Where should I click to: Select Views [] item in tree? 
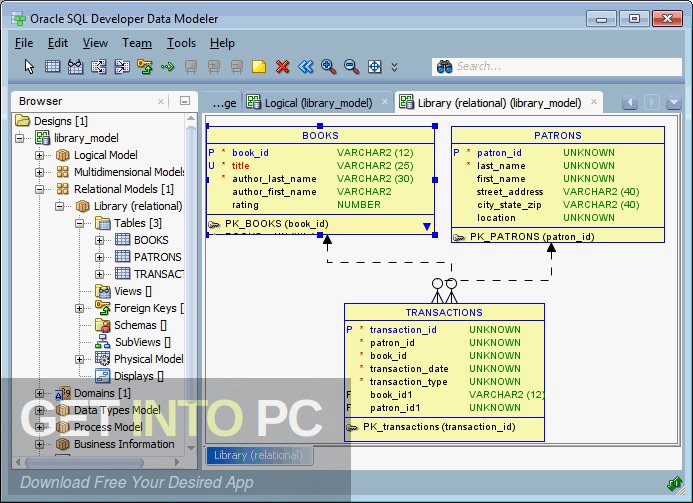133,291
